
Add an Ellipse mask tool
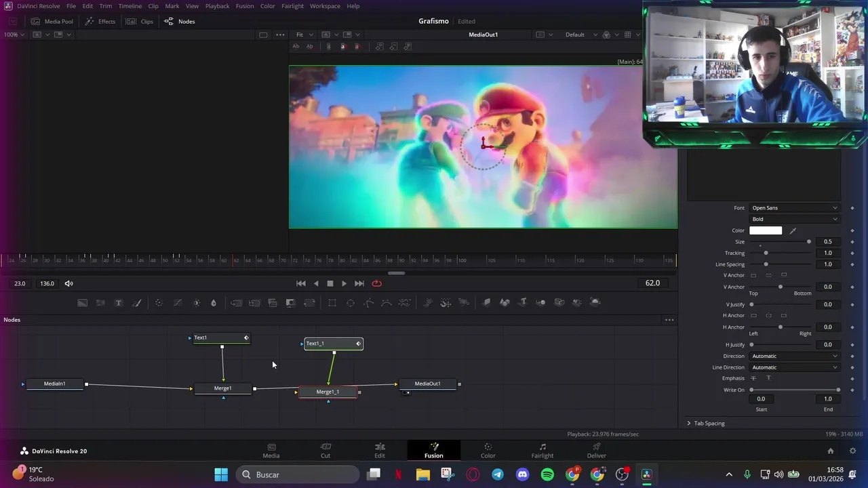[351, 302]
